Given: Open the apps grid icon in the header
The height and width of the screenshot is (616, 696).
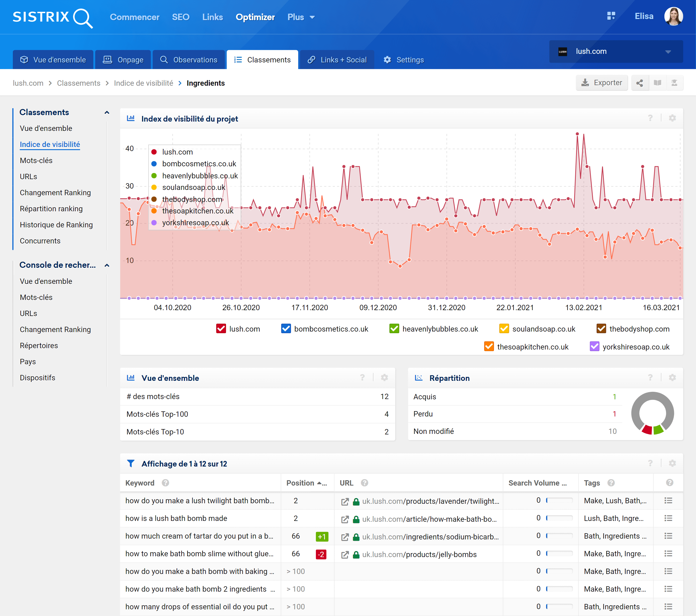Looking at the screenshot, I should pos(611,16).
